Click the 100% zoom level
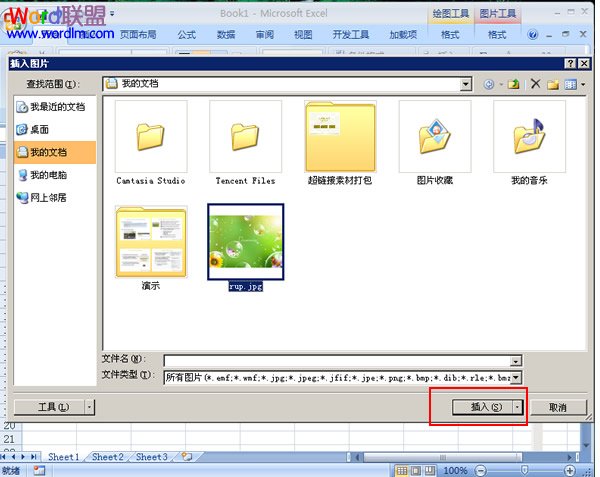This screenshot has width=600, height=477. click(x=455, y=470)
